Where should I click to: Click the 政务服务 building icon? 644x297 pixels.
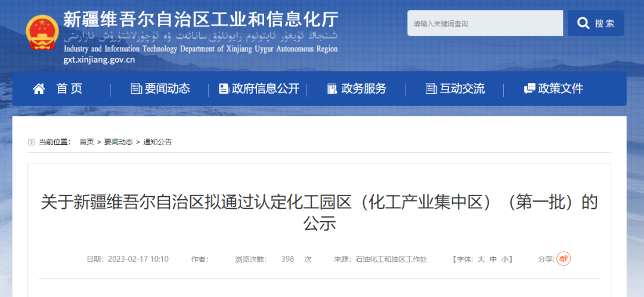[332, 89]
